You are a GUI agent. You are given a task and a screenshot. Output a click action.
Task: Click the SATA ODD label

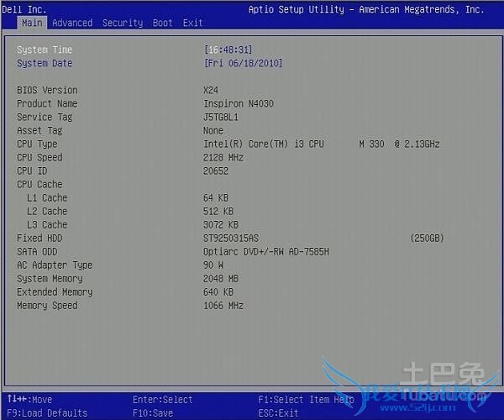click(37, 252)
